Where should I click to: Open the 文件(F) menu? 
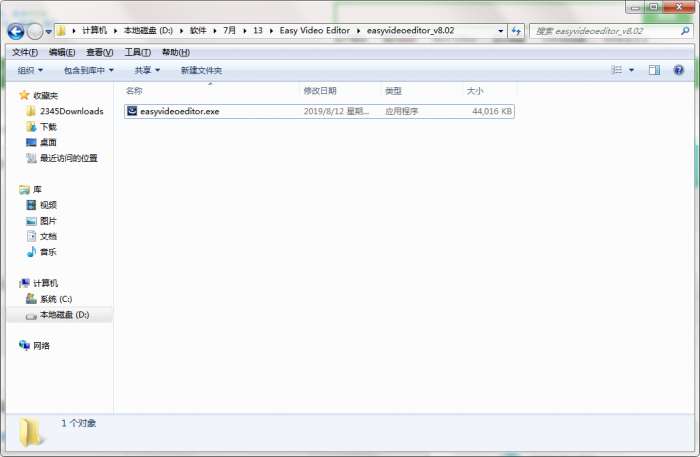pyautogui.click(x=25, y=52)
